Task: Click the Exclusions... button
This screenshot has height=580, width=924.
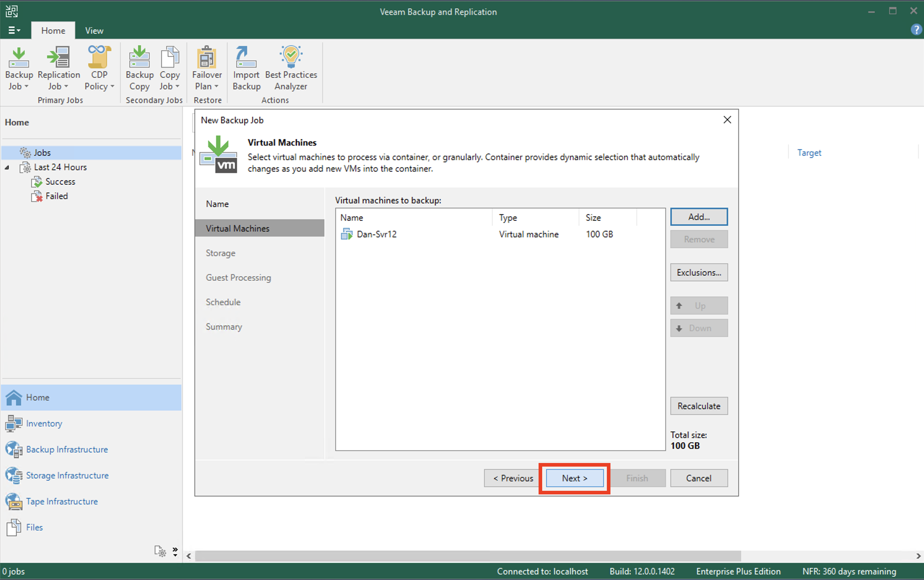Action: click(x=699, y=272)
